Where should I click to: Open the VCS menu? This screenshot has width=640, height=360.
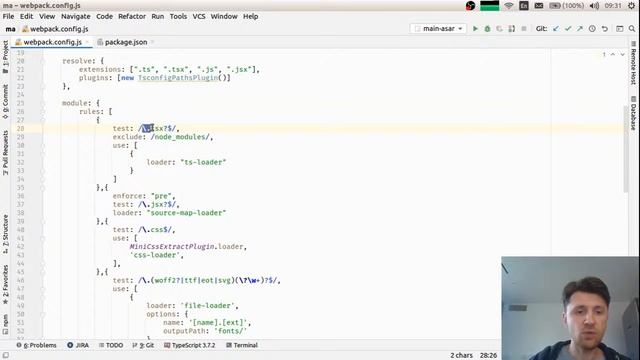click(199, 16)
